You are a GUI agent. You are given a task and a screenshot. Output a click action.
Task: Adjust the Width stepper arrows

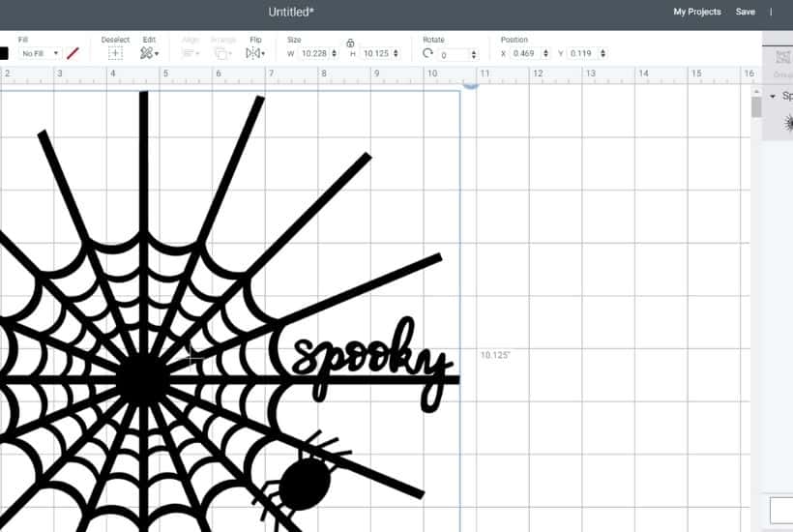point(335,53)
